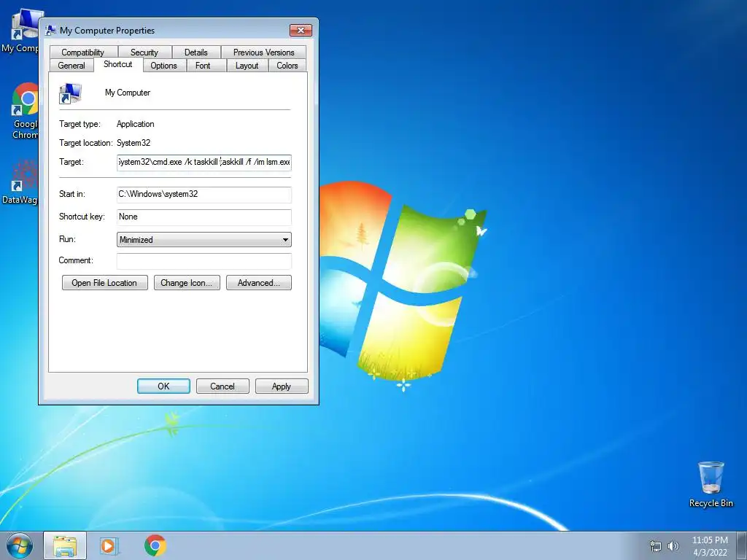Open the Windows Start menu orb
The width and height of the screenshot is (747, 560).
point(20,545)
